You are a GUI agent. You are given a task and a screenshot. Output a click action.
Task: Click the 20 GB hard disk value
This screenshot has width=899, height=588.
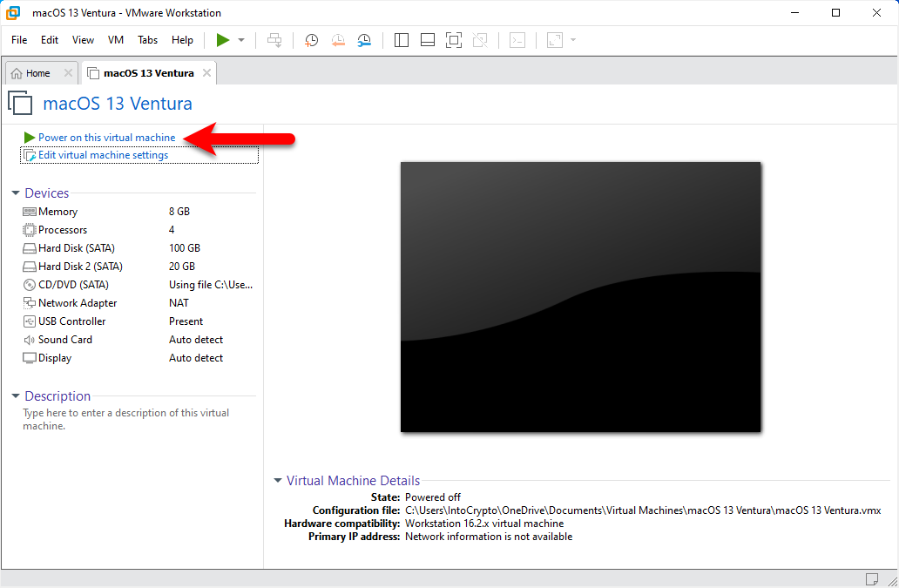pos(182,267)
